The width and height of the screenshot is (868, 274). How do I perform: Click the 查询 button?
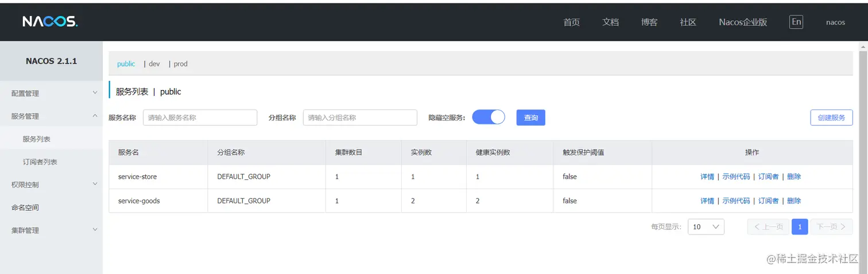point(530,118)
